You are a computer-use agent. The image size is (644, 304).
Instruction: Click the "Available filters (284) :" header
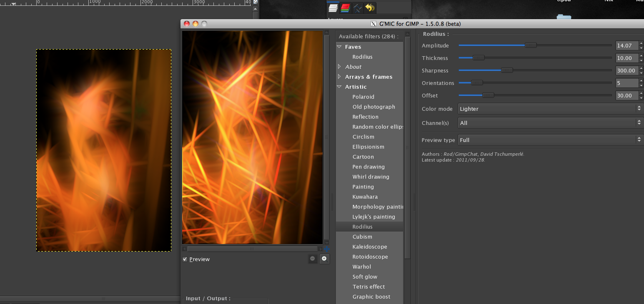368,37
